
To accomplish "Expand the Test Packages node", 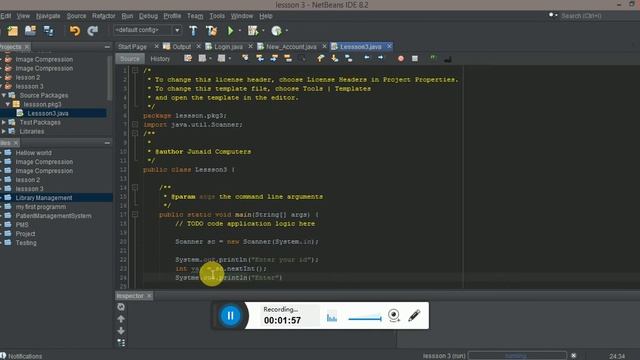I will pos(4,122).
